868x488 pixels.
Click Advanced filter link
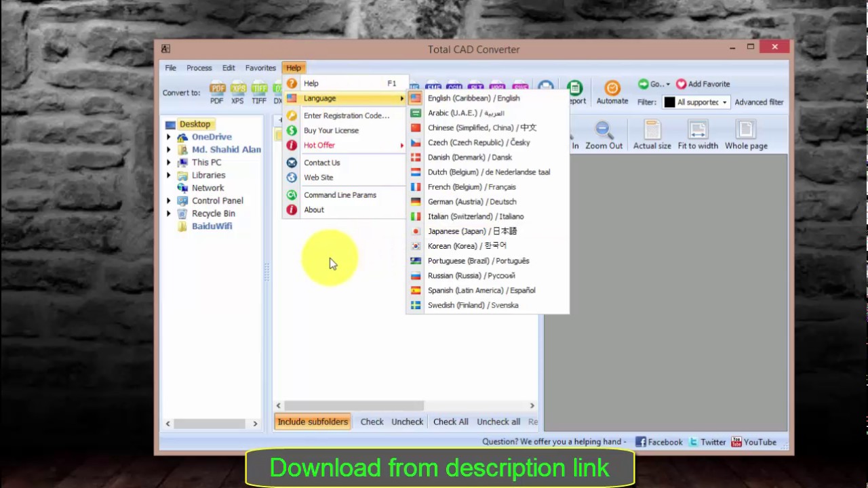tap(759, 102)
